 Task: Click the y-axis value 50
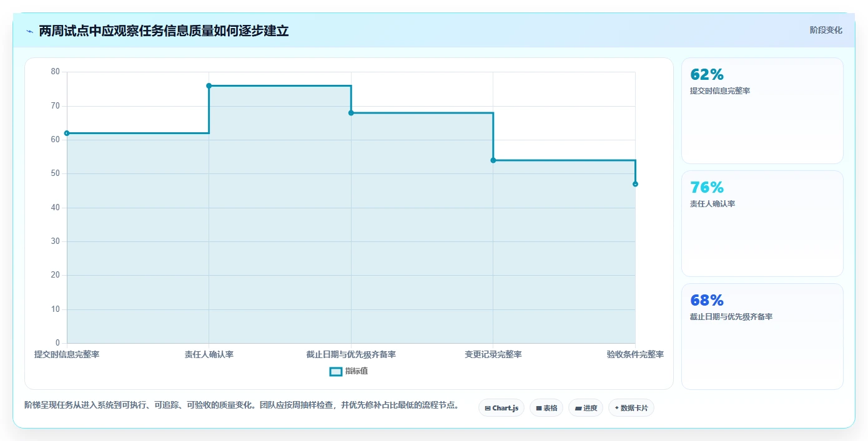[x=56, y=173]
